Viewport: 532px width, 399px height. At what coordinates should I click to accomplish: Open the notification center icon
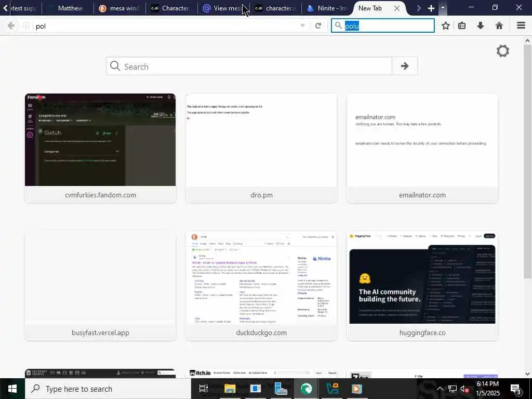(515, 389)
